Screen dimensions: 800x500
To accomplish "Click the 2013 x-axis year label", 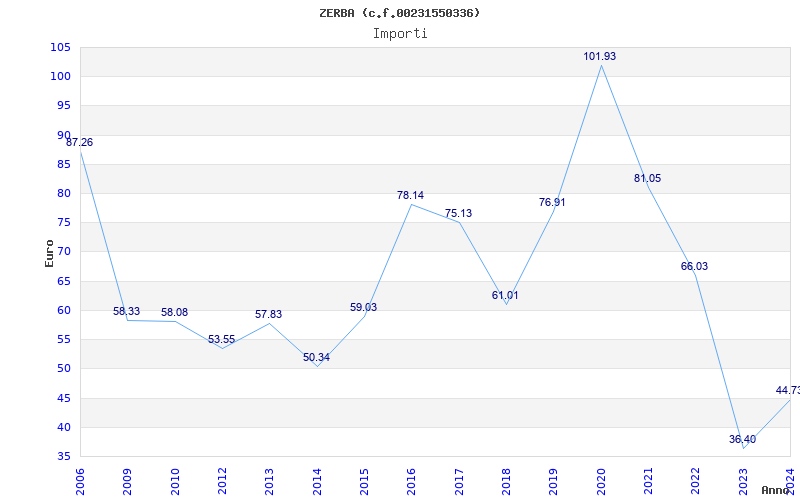I will [x=269, y=481].
